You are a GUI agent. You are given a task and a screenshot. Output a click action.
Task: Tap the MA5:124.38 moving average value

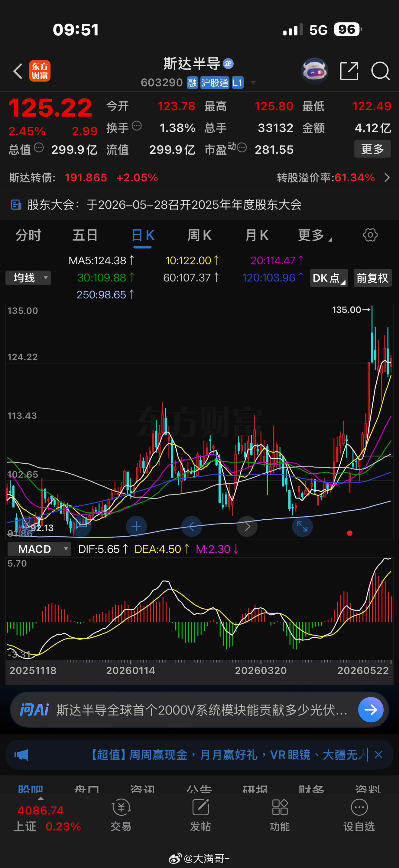click(101, 261)
